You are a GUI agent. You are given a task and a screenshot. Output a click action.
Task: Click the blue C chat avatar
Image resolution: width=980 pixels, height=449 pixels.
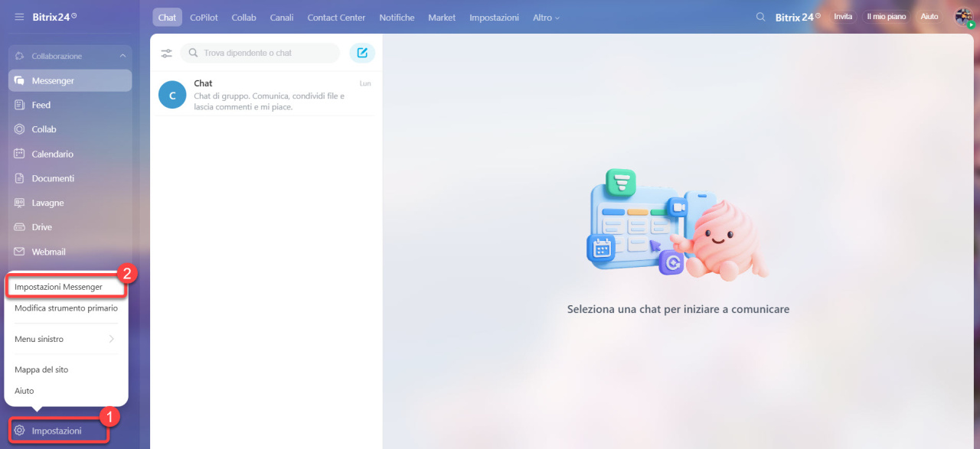point(172,95)
